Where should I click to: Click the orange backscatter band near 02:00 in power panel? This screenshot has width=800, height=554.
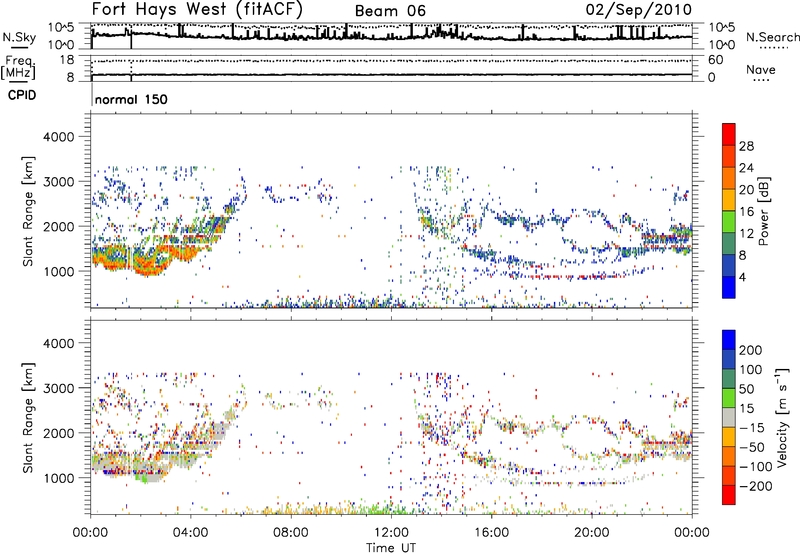pos(148,265)
